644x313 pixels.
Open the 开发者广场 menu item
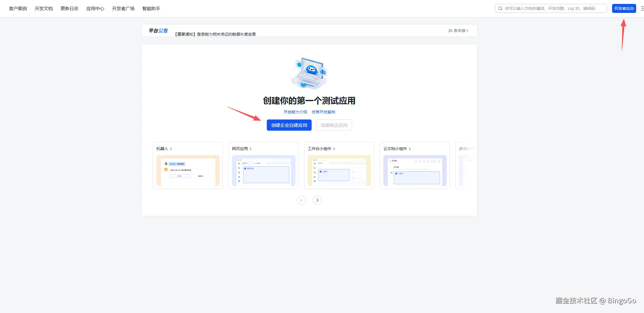123,8
